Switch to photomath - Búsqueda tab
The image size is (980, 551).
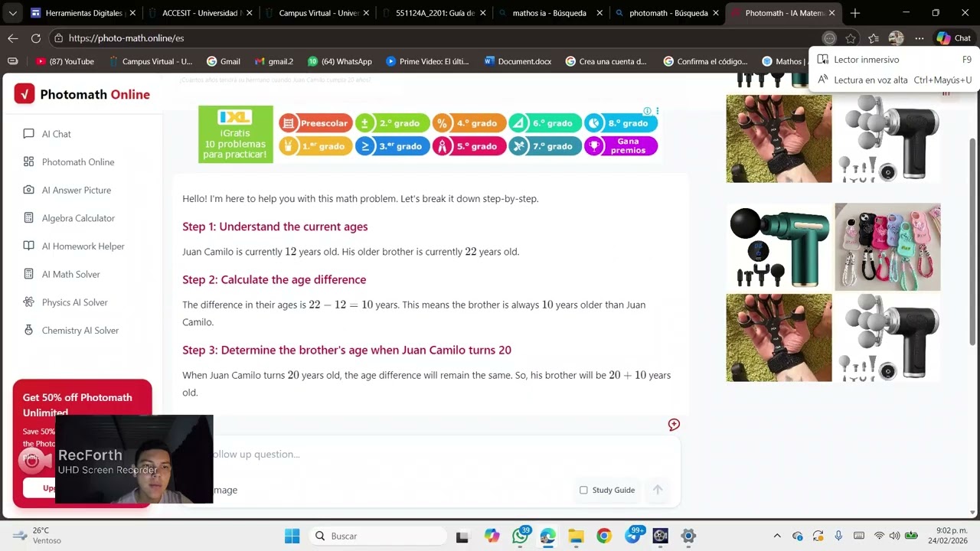pyautogui.click(x=668, y=13)
